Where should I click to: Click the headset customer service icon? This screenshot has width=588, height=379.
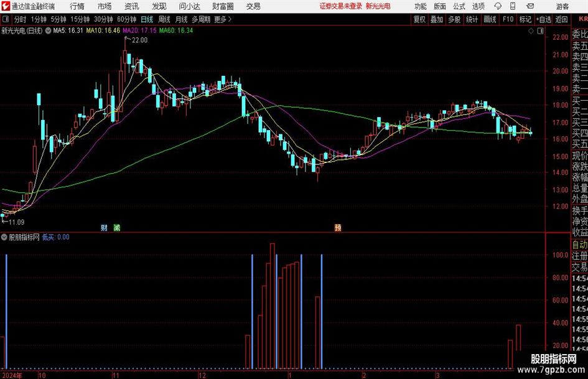(498, 6)
